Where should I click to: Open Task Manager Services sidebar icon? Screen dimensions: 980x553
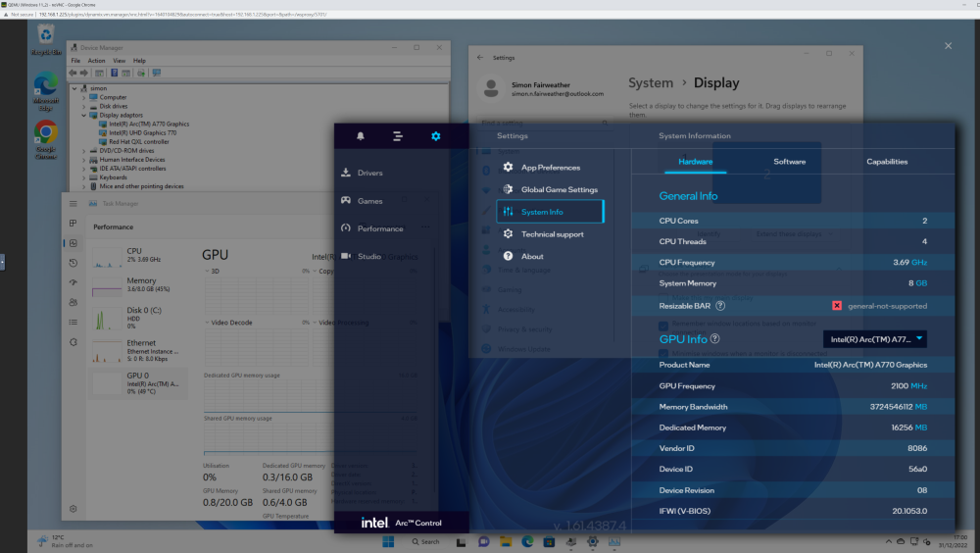[x=73, y=342]
